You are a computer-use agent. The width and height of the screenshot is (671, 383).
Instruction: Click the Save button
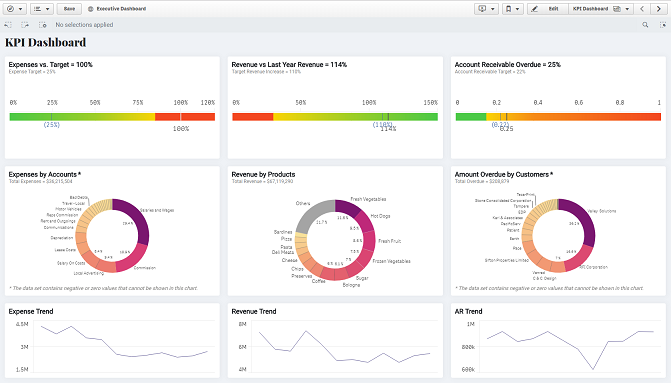69,9
